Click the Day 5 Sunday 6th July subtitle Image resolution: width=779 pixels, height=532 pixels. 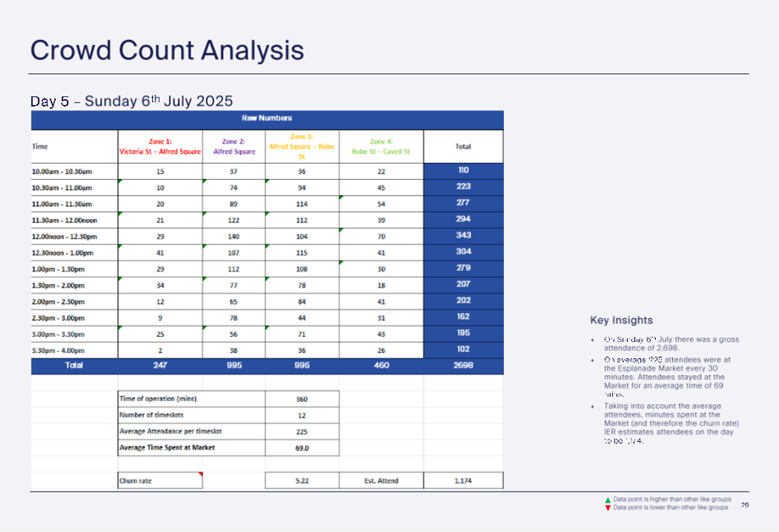point(132,101)
